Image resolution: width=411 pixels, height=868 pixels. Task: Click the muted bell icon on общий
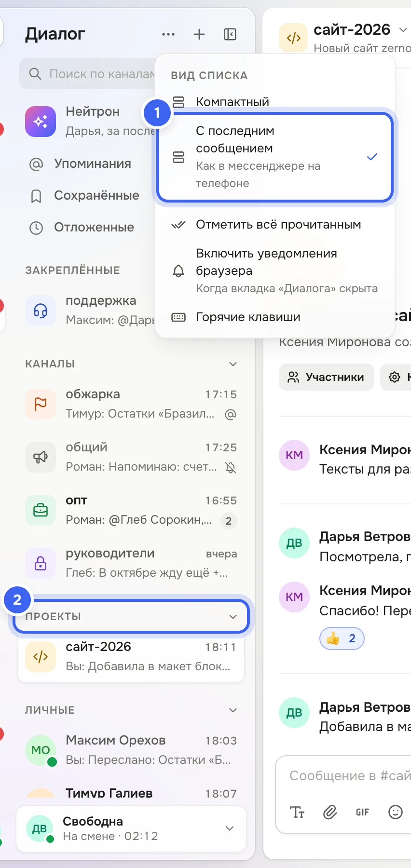pyautogui.click(x=231, y=467)
